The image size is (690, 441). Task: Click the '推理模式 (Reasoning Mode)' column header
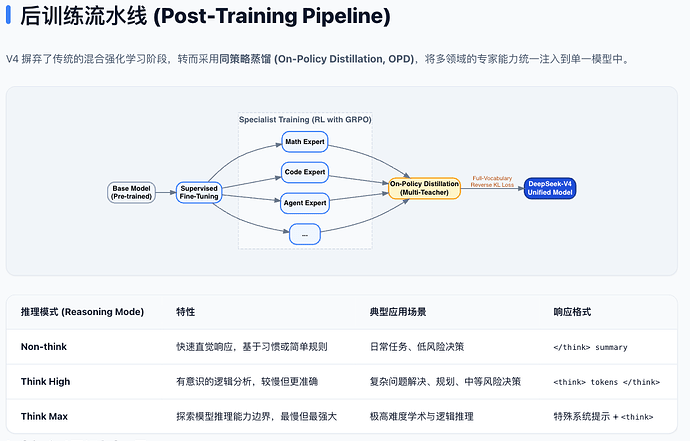click(x=82, y=312)
